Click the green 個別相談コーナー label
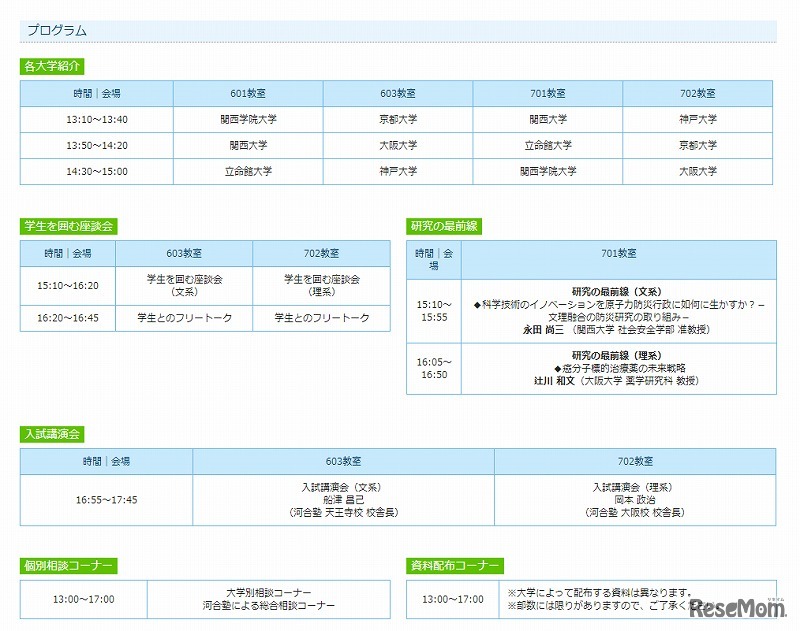 pyautogui.click(x=68, y=566)
